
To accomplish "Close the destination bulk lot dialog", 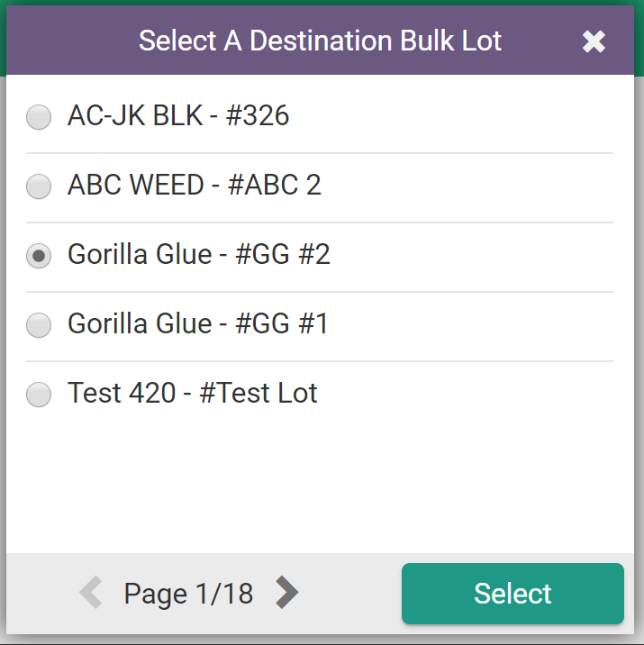I will coord(594,41).
